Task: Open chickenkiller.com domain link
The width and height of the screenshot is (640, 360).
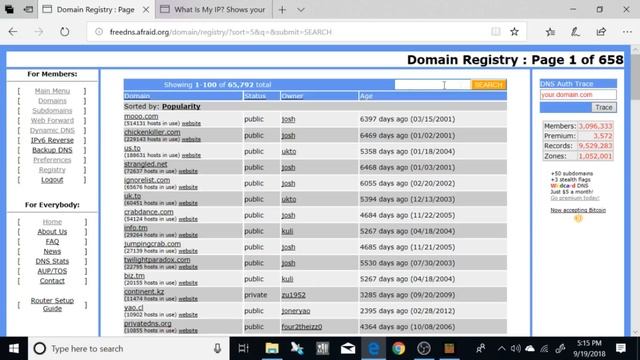Action: (x=152, y=132)
